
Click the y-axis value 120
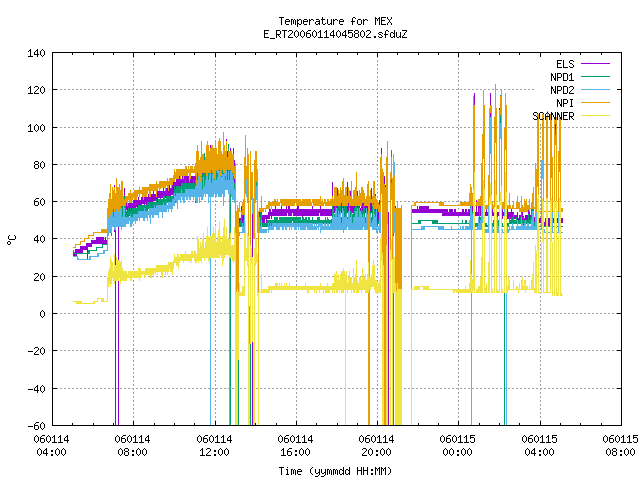[x=36, y=90]
